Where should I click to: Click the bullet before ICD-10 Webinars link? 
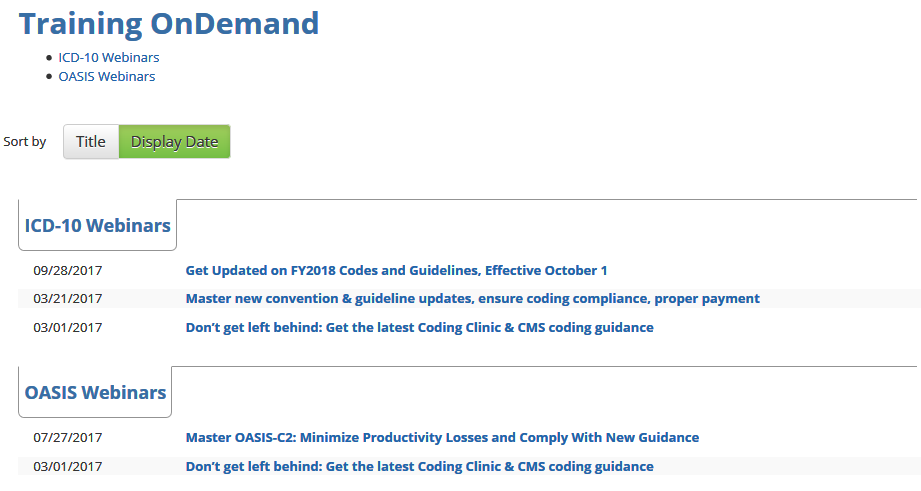pos(49,58)
